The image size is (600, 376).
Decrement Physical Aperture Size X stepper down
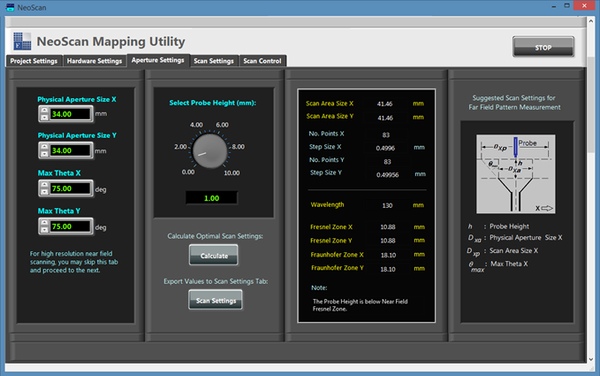click(x=44, y=117)
